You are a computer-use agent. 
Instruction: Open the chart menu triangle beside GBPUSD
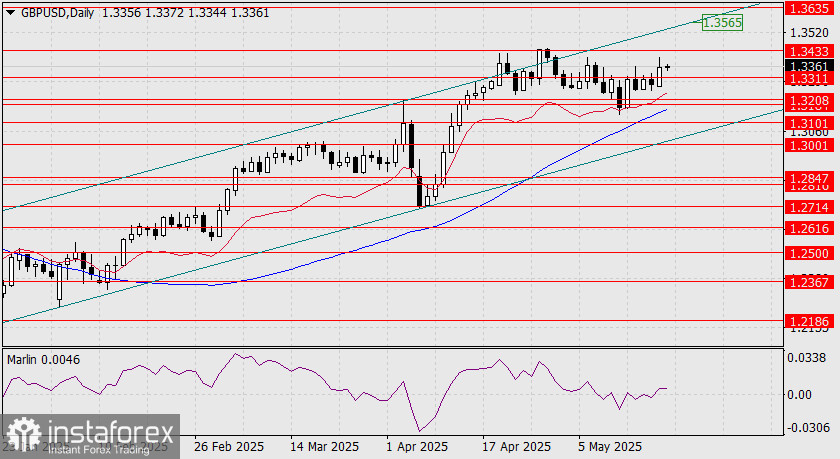pyautogui.click(x=11, y=13)
